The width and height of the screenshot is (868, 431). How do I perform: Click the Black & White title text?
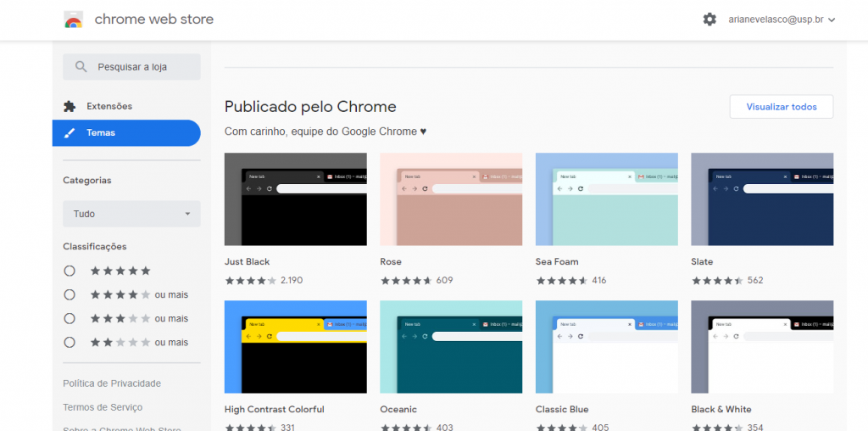[x=721, y=410]
